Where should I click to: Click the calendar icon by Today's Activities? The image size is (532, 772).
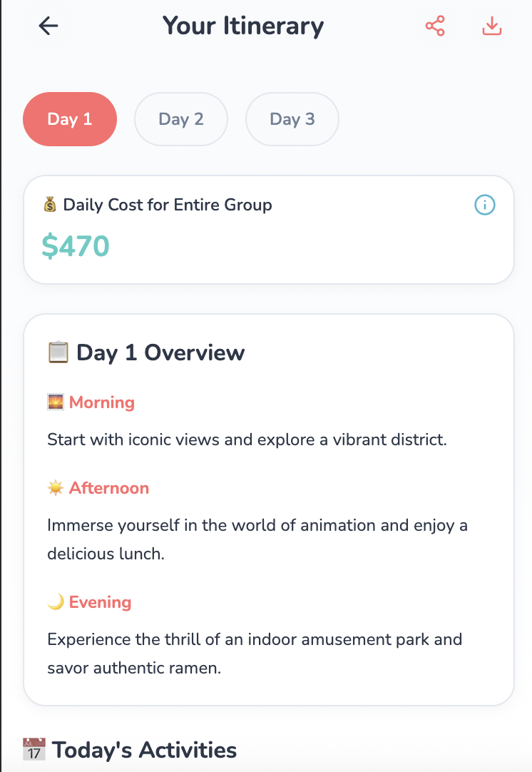pyautogui.click(x=34, y=749)
